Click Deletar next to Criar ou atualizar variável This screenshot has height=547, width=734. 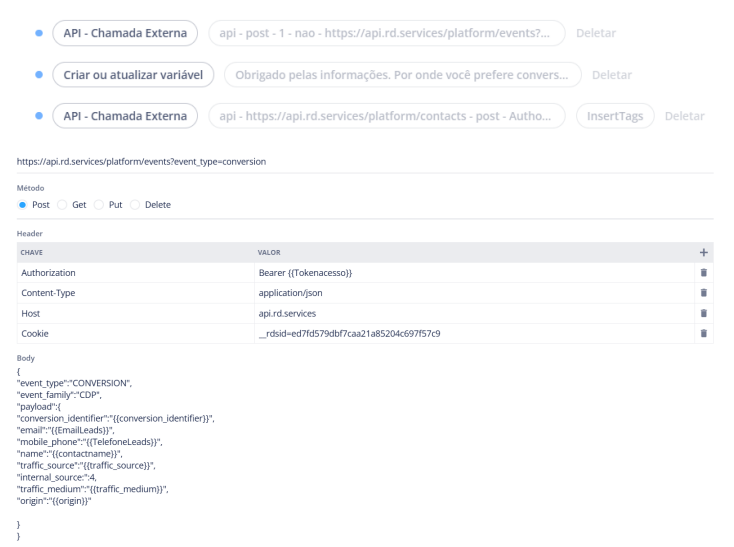tap(611, 75)
